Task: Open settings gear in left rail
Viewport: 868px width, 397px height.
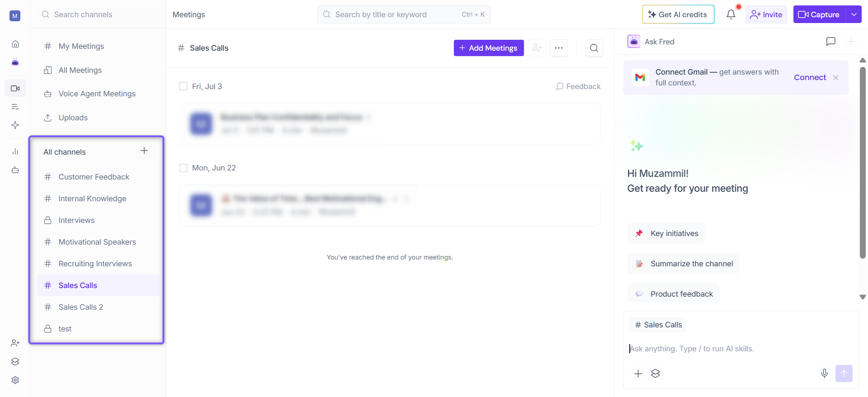Action: click(15, 380)
